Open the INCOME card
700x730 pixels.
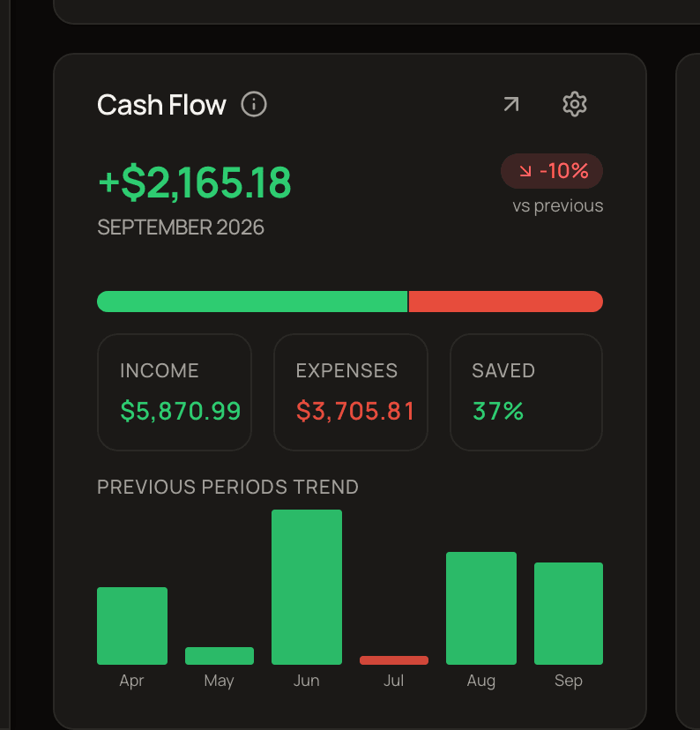click(175, 392)
